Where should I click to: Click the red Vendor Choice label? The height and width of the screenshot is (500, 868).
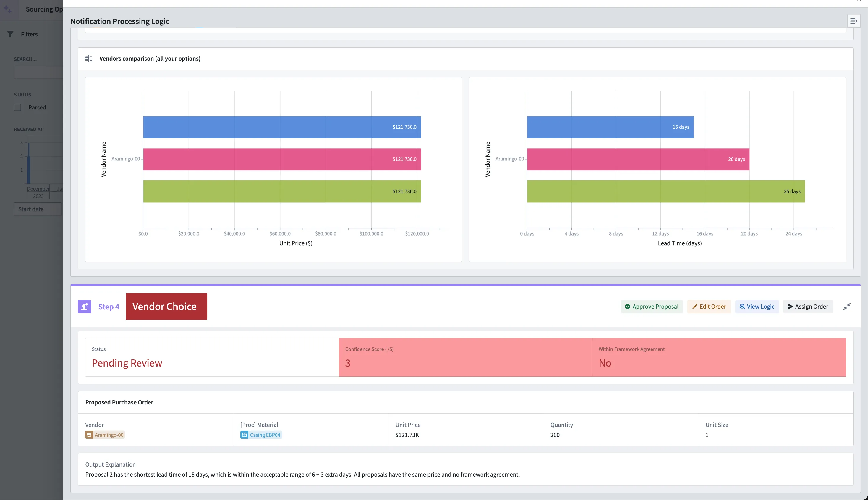(166, 307)
